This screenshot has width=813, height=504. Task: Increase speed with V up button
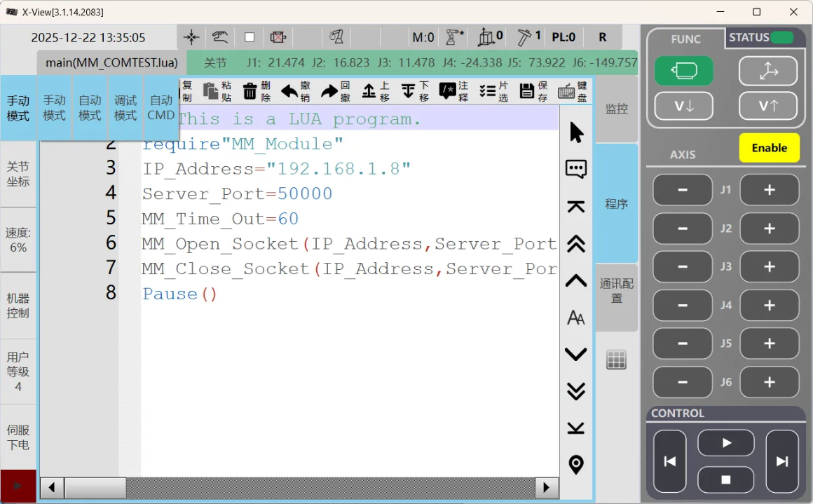(x=768, y=106)
